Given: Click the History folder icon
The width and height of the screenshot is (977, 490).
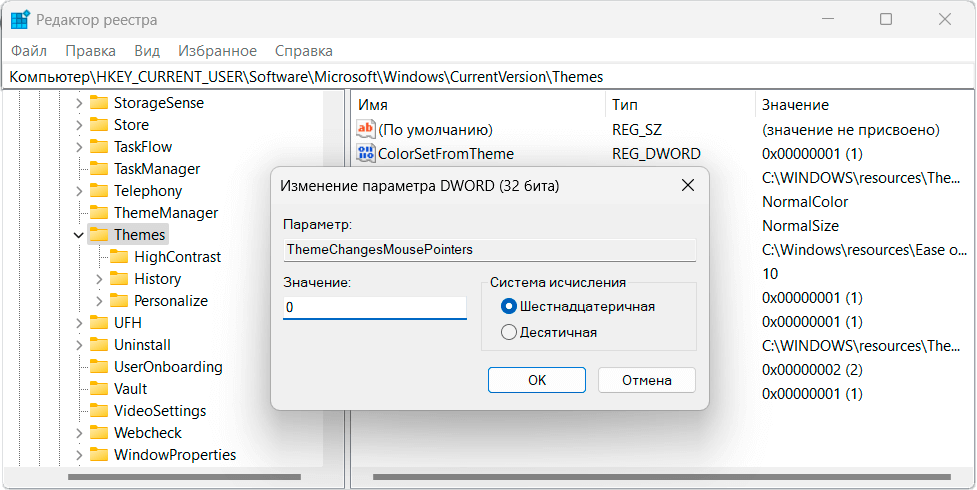Looking at the screenshot, I should click(118, 279).
